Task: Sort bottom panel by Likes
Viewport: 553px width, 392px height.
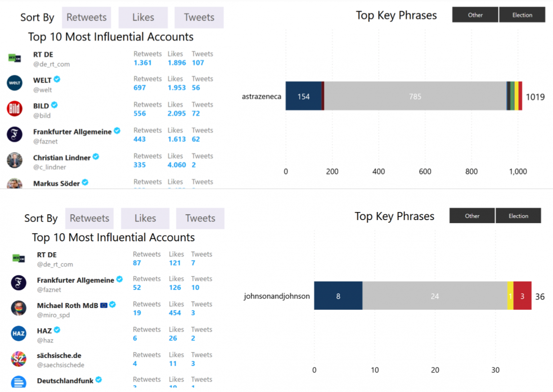Action: (x=145, y=218)
